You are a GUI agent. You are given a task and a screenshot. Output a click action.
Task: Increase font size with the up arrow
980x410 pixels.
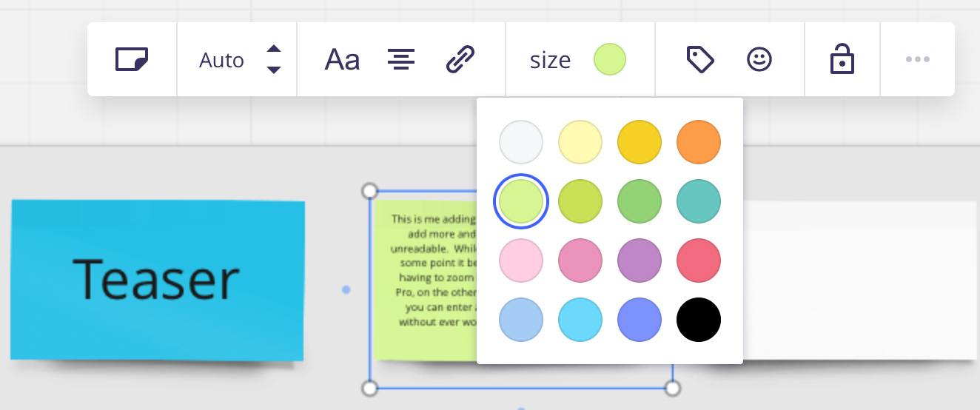click(274, 49)
